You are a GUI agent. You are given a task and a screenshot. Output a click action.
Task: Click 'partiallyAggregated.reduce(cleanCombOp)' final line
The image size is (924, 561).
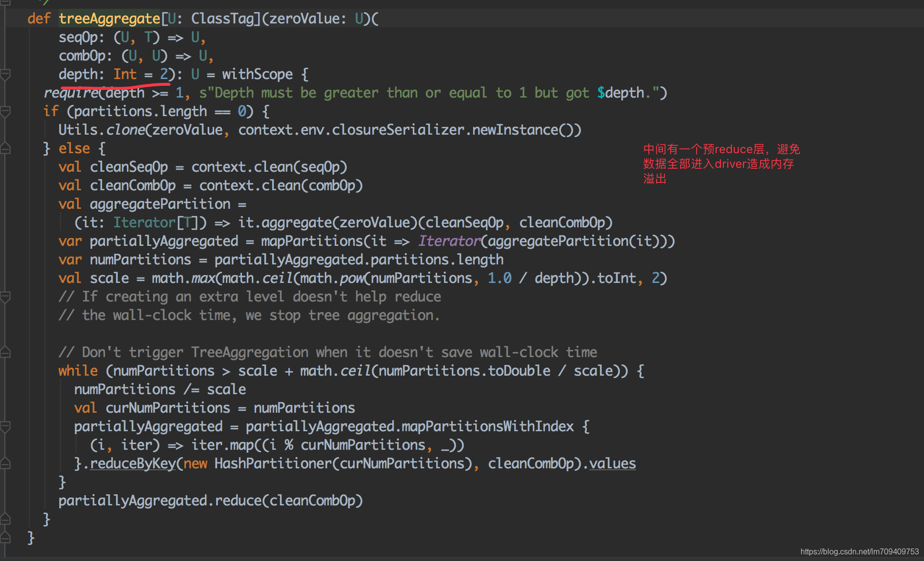(211, 501)
